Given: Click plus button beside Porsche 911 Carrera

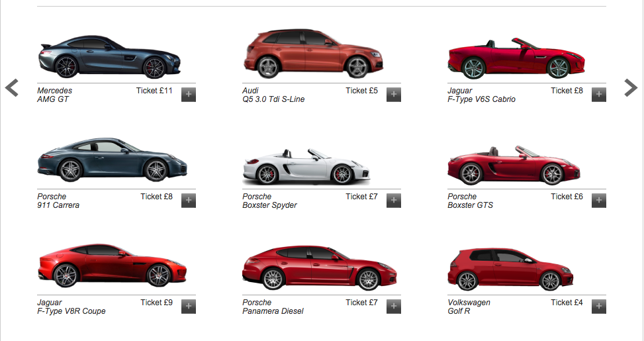Looking at the screenshot, I should pyautogui.click(x=189, y=201).
